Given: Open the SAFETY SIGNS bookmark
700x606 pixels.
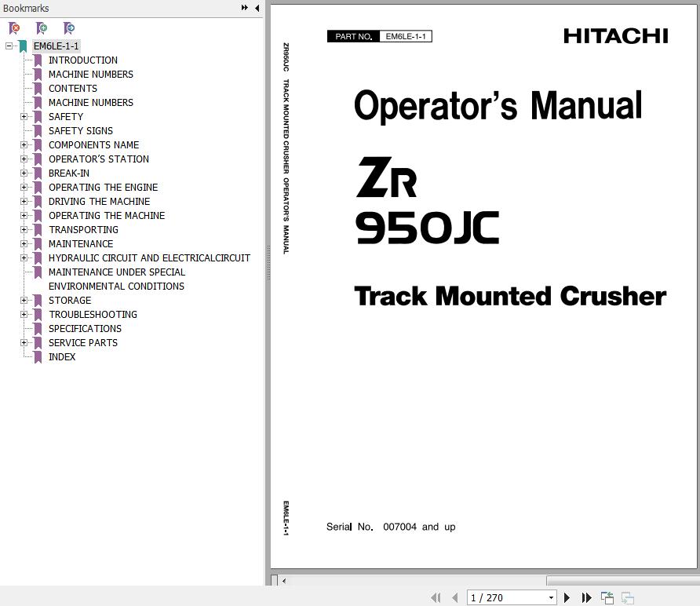Looking at the screenshot, I should pyautogui.click(x=81, y=131).
